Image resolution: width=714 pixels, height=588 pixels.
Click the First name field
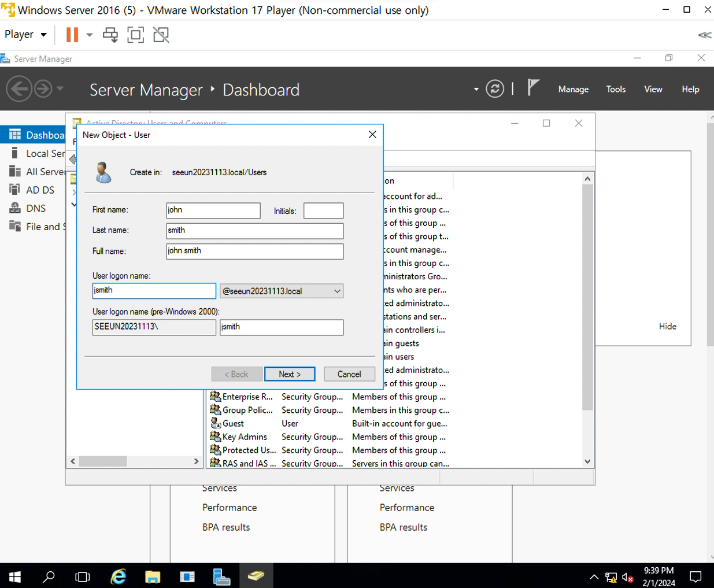coord(213,210)
